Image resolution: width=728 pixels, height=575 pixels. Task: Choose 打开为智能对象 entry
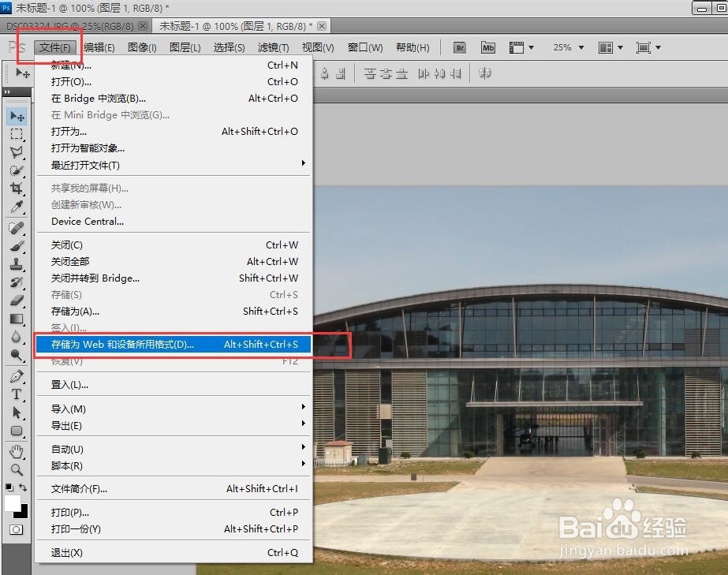tap(174, 148)
